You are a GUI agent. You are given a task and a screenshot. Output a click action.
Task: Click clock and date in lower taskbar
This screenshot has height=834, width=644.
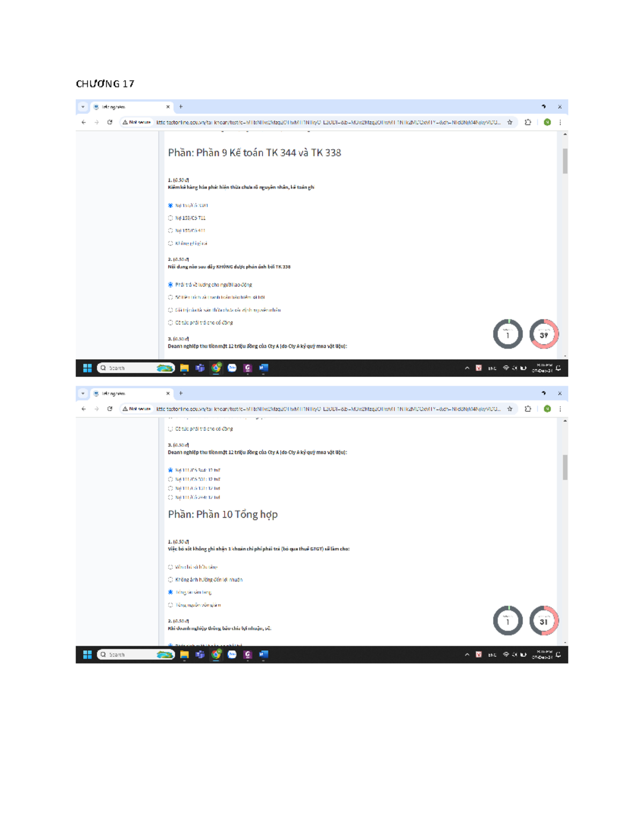(x=542, y=654)
